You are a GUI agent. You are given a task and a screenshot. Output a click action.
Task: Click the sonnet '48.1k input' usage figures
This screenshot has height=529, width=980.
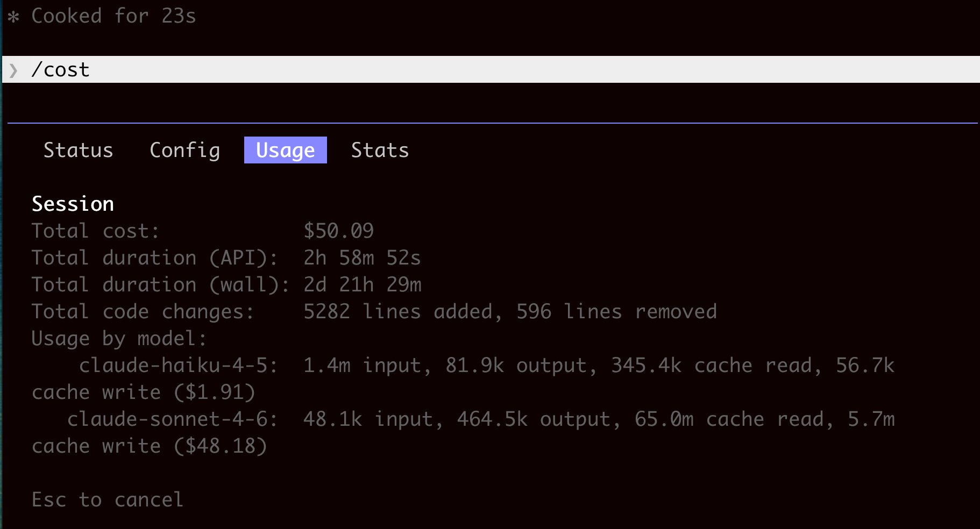(x=599, y=419)
